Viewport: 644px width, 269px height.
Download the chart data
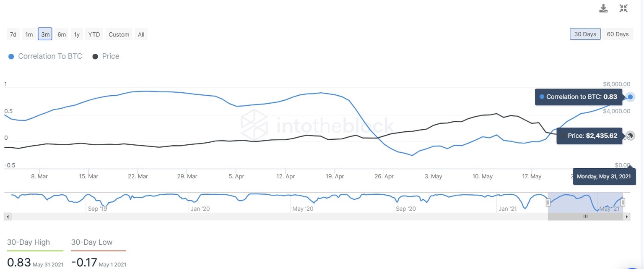(603, 8)
